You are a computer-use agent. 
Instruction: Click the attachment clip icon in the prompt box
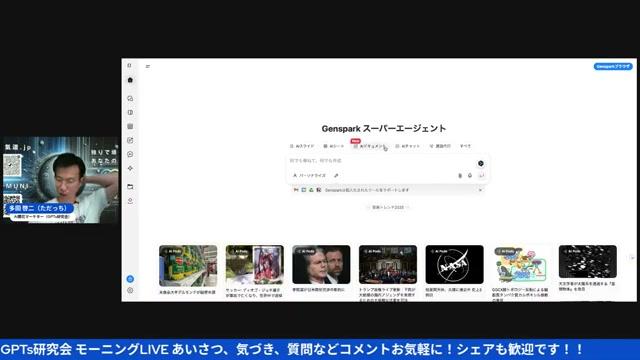pyautogui.click(x=460, y=176)
